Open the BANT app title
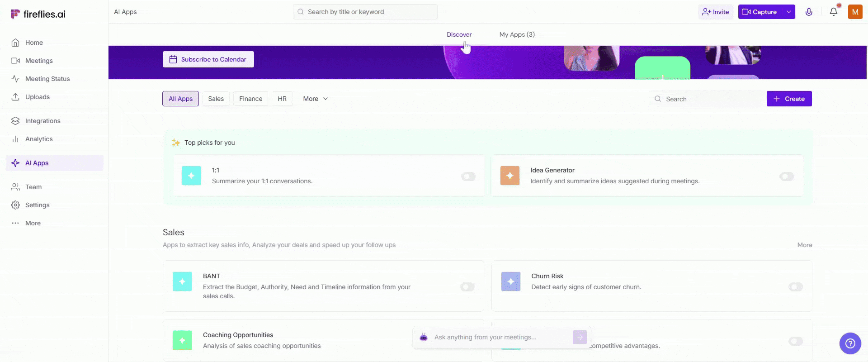868x362 pixels. pyautogui.click(x=211, y=276)
